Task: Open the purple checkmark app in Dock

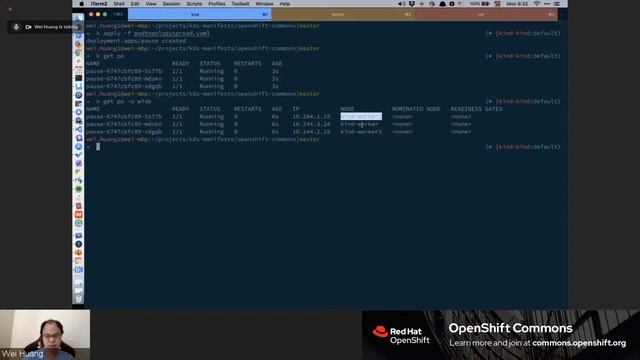Action: point(78,163)
